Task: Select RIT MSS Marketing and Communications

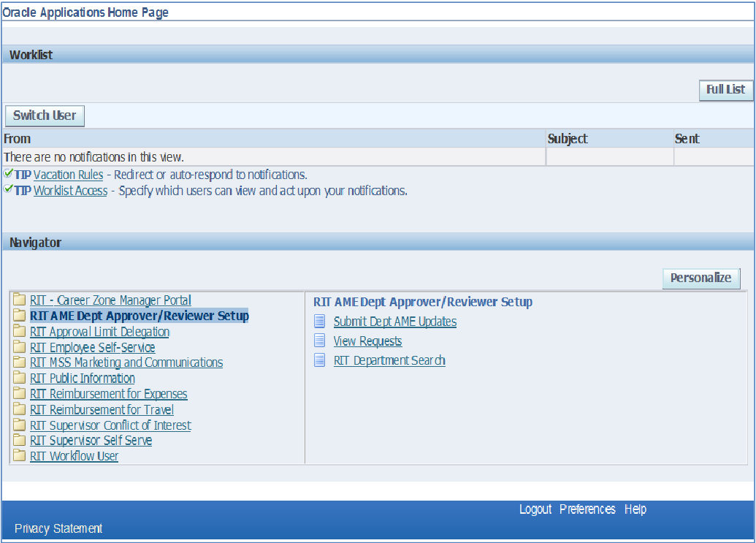Action: tap(126, 362)
